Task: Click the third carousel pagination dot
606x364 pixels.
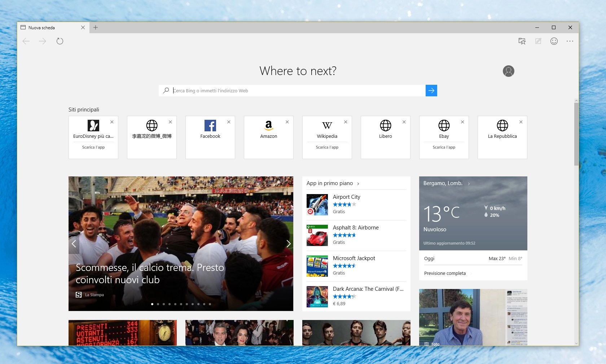Action: (164, 304)
